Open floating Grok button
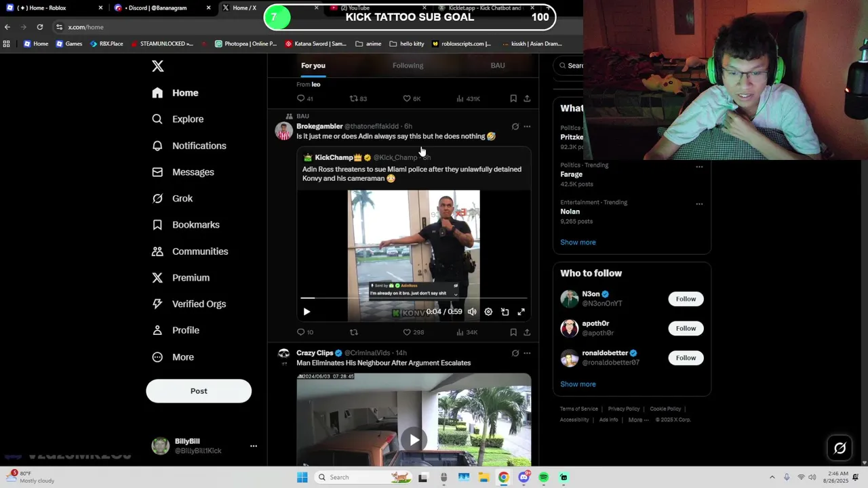The image size is (868, 488). [x=840, y=448]
